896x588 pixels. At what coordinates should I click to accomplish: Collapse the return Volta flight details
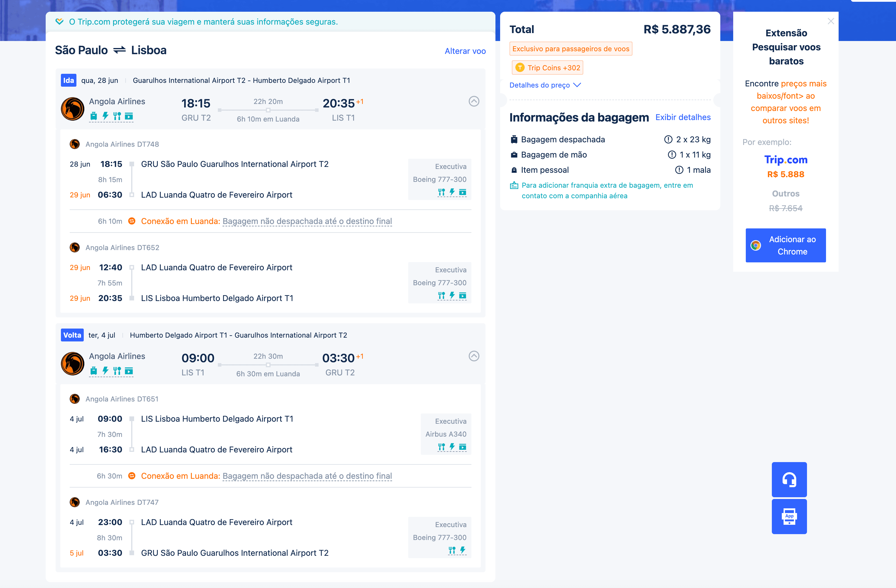tap(473, 356)
